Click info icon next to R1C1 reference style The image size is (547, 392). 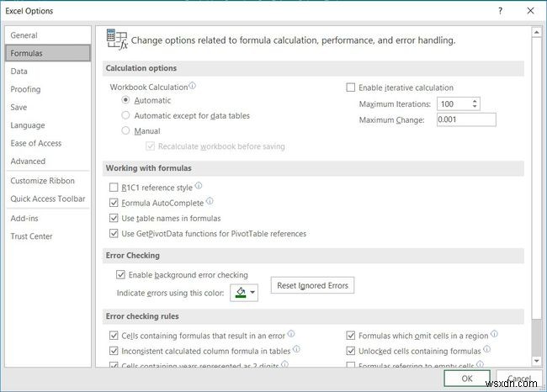[199, 186]
